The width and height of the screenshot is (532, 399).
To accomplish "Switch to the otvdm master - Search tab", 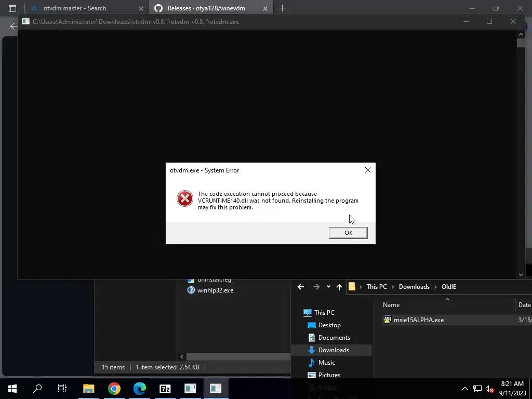I will tap(75, 8).
